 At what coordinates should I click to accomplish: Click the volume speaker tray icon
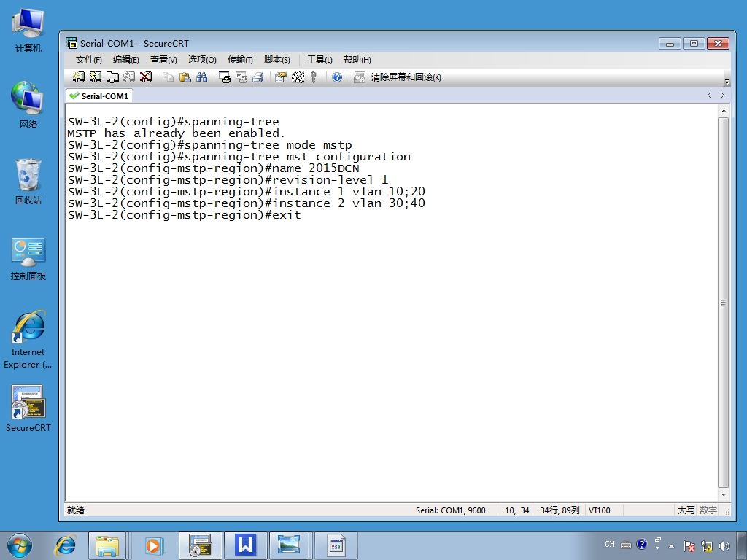click(x=724, y=545)
